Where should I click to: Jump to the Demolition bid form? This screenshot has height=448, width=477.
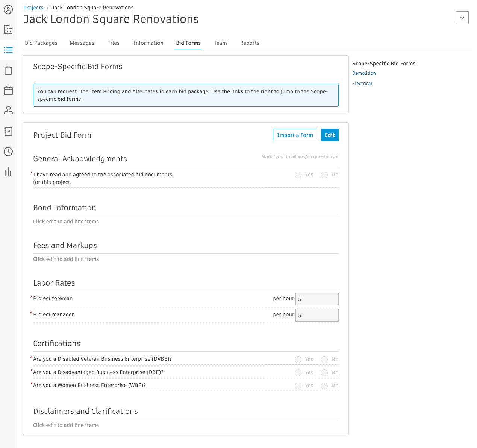click(364, 73)
